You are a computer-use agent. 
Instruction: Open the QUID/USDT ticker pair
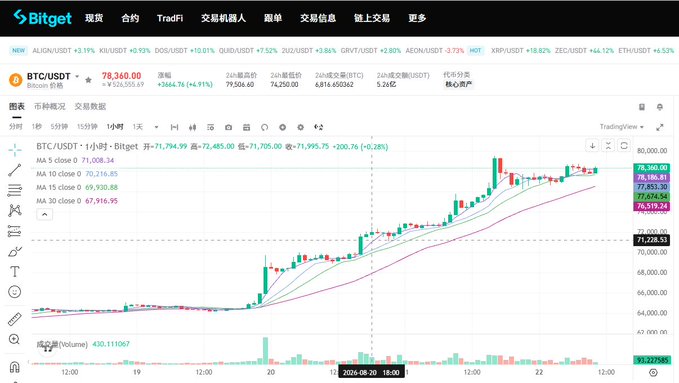pos(248,51)
